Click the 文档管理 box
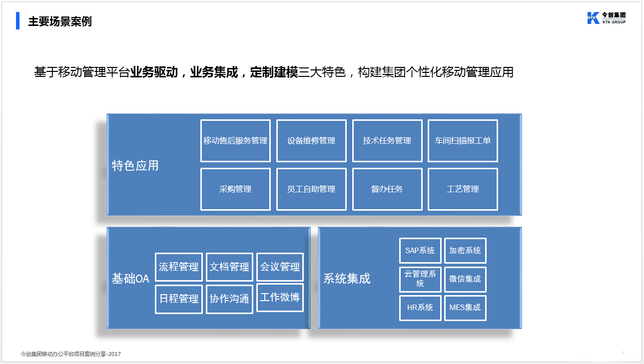644x364 pixels. pos(229,267)
